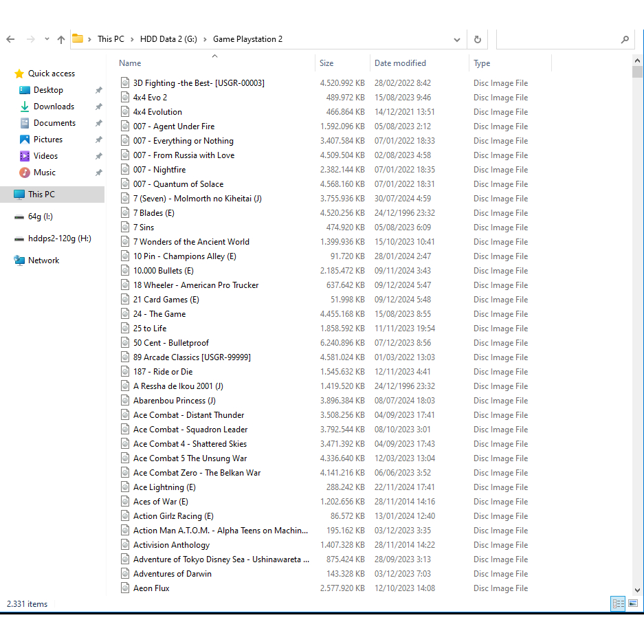Open Music in navigation pane

(45, 172)
